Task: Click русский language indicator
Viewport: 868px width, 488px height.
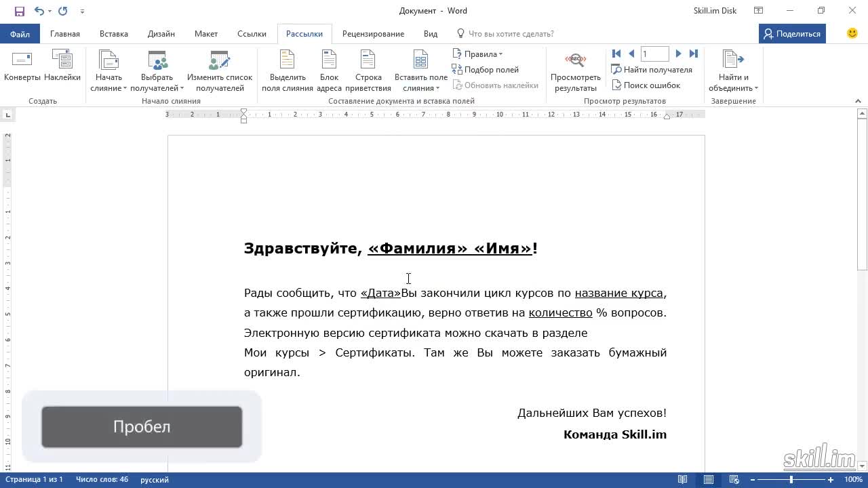Action: point(155,480)
